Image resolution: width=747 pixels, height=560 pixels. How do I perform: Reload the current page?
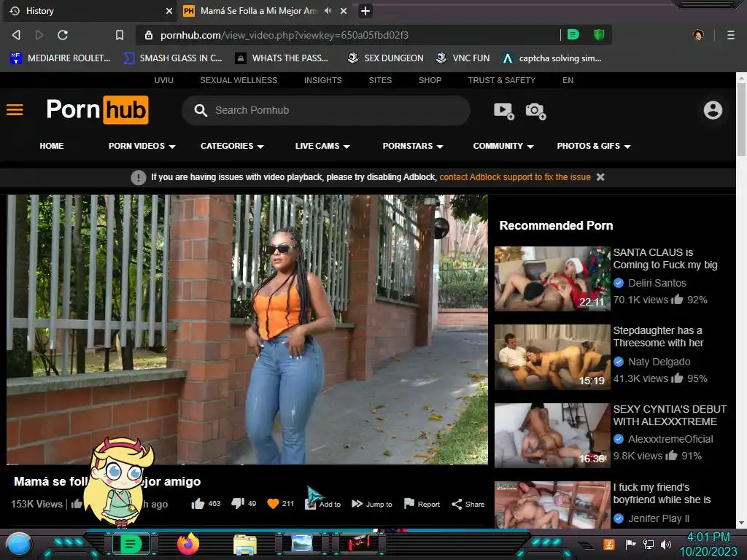[x=63, y=35]
